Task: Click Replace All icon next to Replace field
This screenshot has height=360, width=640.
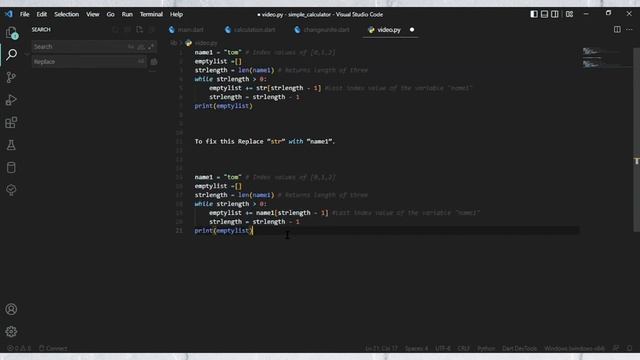Action: [x=154, y=62]
